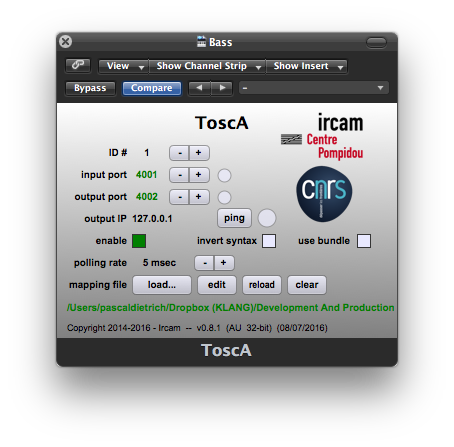Click the input port status indicator

[224, 175]
